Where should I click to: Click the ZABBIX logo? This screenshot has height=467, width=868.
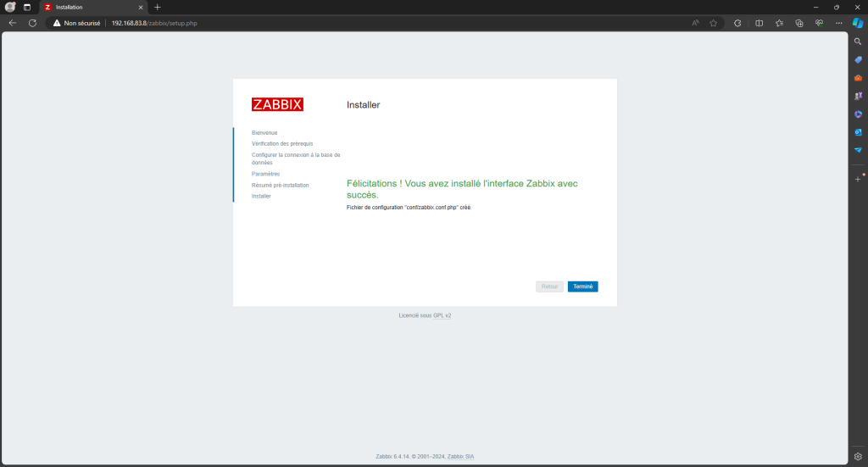tap(277, 105)
